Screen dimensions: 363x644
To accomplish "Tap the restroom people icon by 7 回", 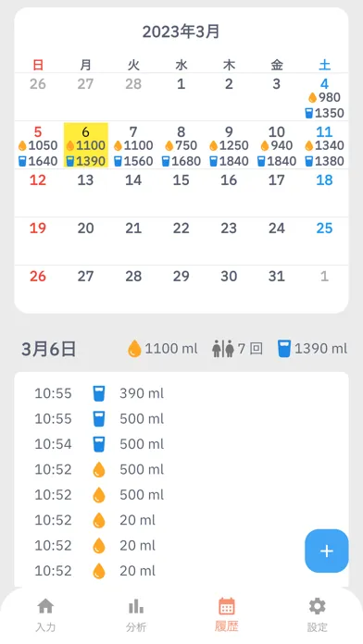I will point(223,349).
